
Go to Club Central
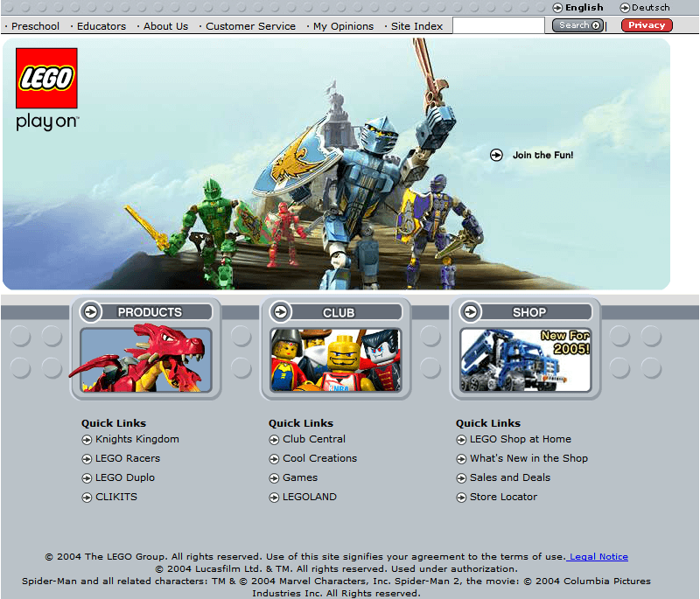click(x=314, y=439)
